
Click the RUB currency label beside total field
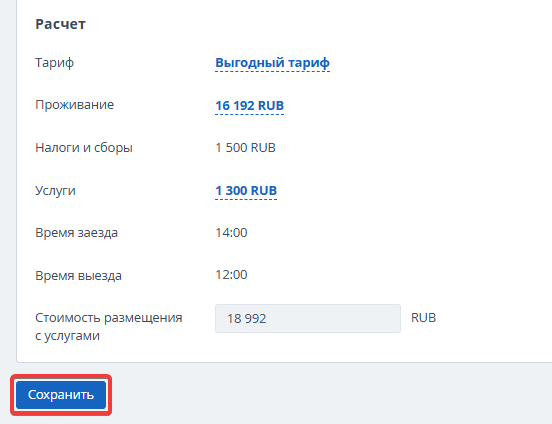pos(424,318)
